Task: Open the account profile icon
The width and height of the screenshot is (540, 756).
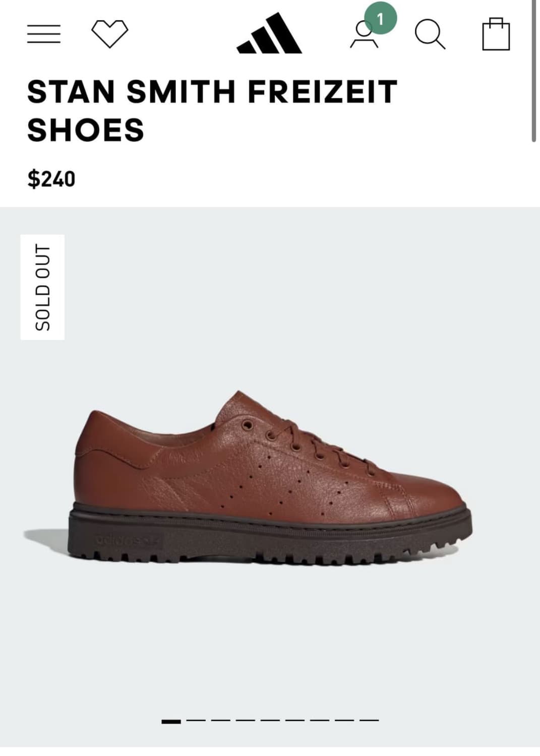Action: [x=364, y=35]
